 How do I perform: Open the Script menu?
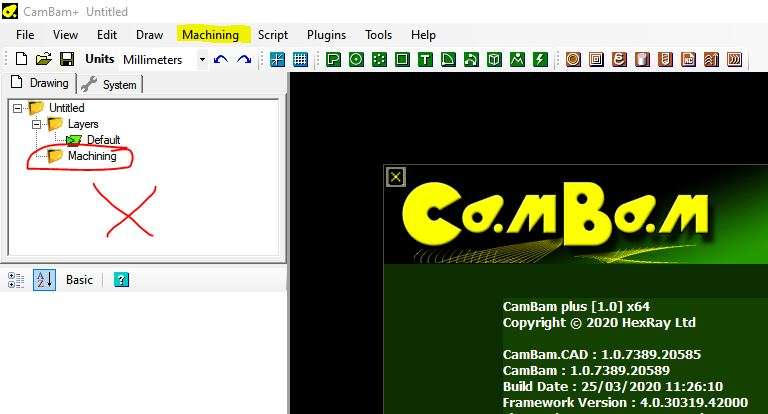coord(273,35)
